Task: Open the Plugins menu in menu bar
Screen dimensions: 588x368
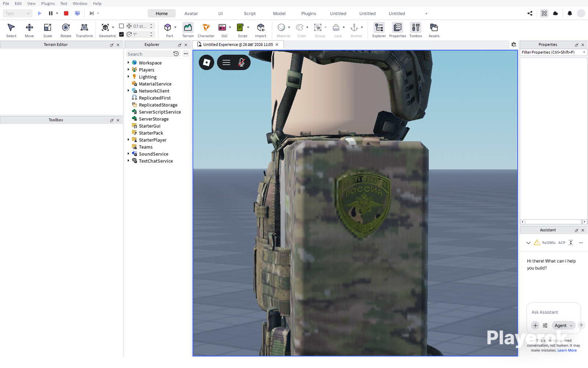Action: (48, 3)
